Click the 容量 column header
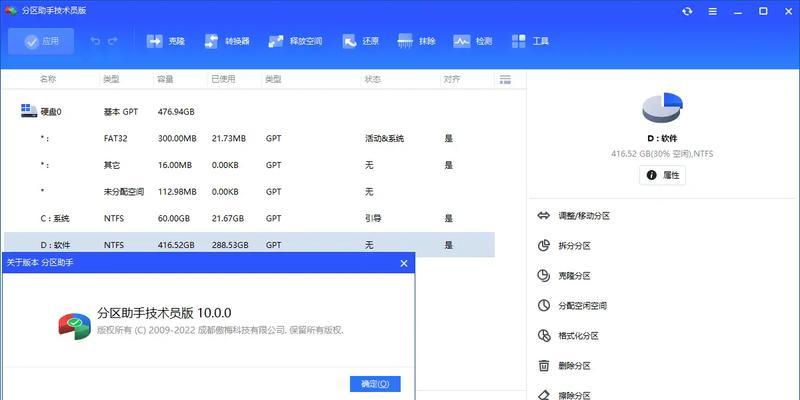The image size is (800, 400). click(x=166, y=79)
